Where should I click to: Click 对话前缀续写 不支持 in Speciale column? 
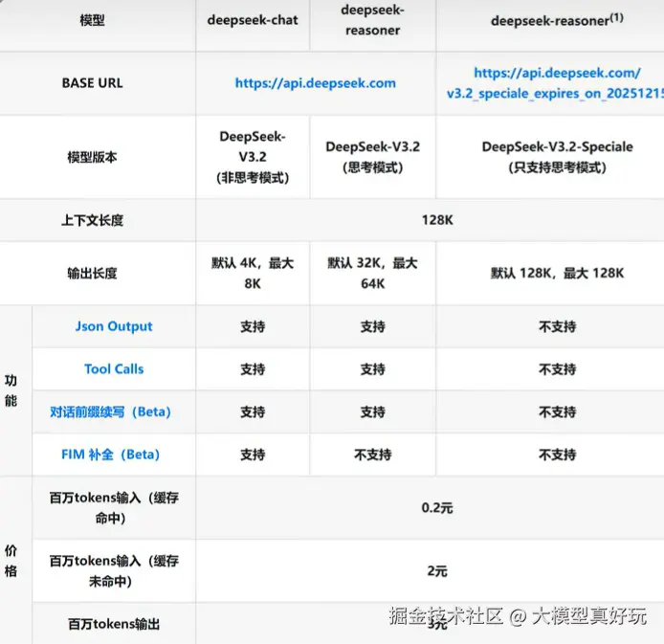(x=557, y=412)
